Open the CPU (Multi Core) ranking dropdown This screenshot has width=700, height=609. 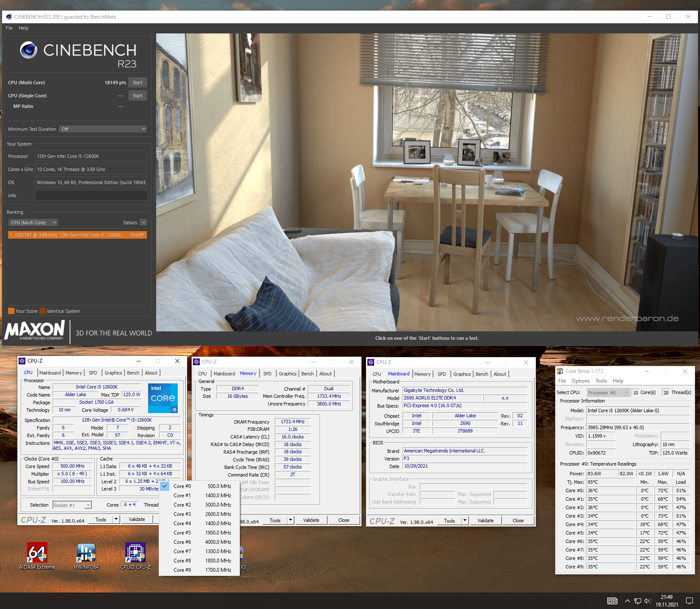coord(33,223)
